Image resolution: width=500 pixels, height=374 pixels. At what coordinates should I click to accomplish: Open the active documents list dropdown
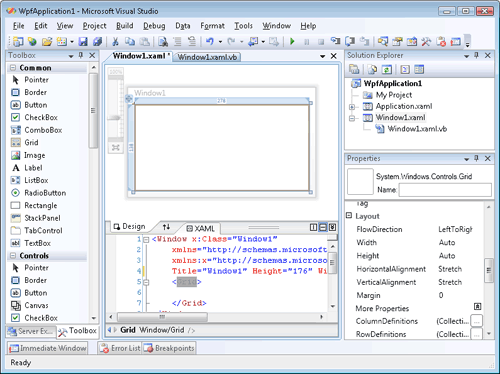coord(322,56)
